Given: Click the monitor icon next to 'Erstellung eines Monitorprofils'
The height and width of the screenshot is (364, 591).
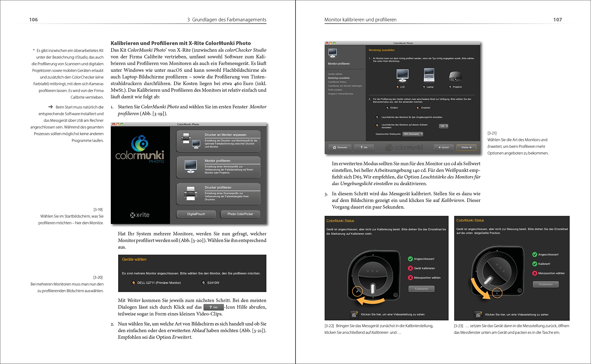Looking at the screenshot, I should coord(191,167).
